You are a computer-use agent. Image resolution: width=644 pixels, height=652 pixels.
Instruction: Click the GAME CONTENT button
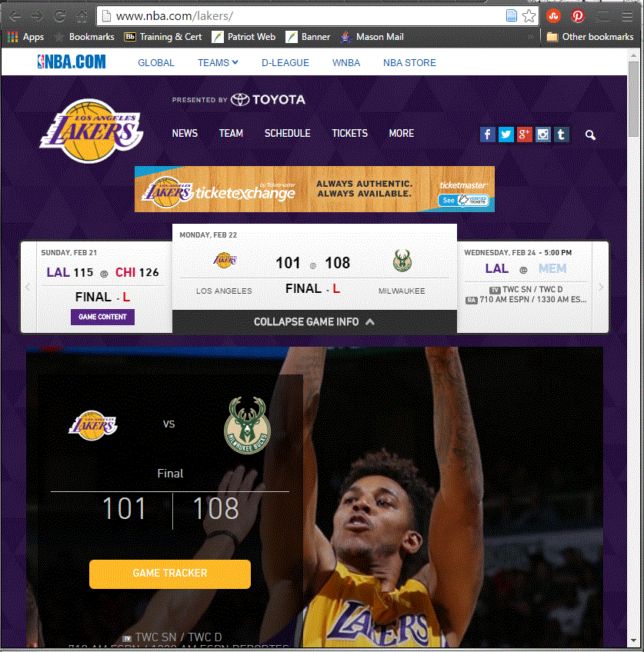pos(102,317)
